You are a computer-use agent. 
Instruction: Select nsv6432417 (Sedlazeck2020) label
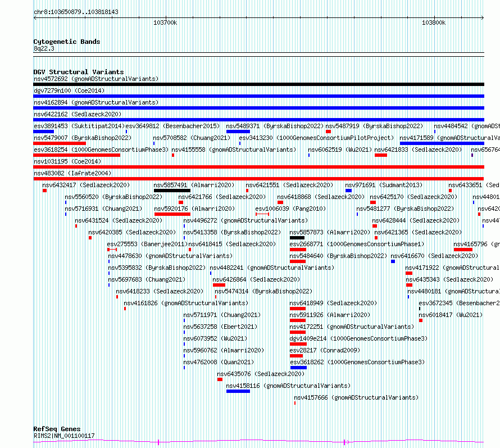pos(86,185)
